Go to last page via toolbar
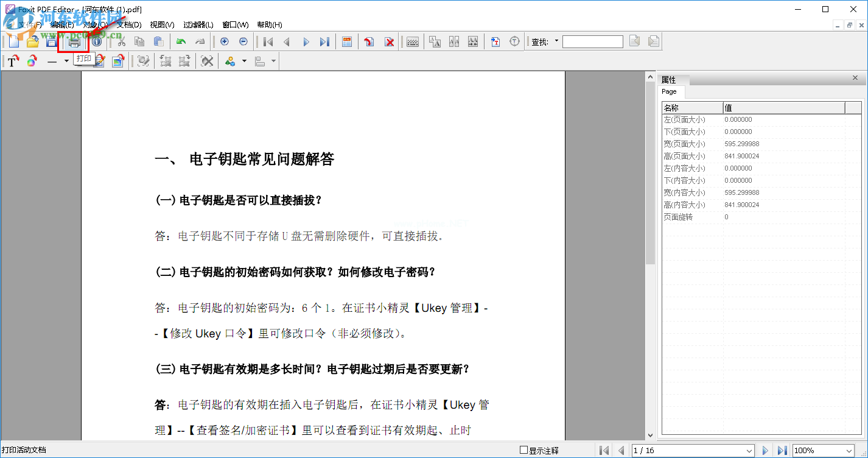 pyautogui.click(x=324, y=41)
